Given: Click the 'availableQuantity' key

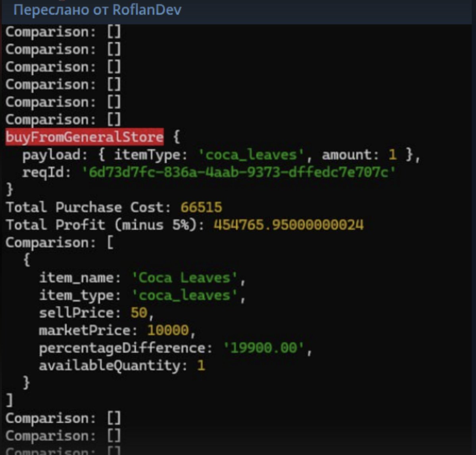Looking at the screenshot, I should click(110, 365).
